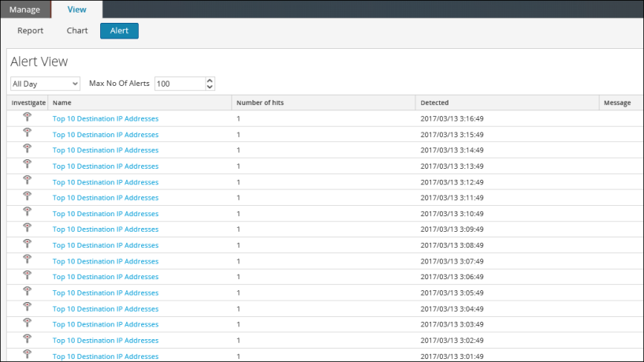The image size is (644, 362).
Task: Decrease Max No Of Alerts with down arrow
Action: [x=209, y=87]
